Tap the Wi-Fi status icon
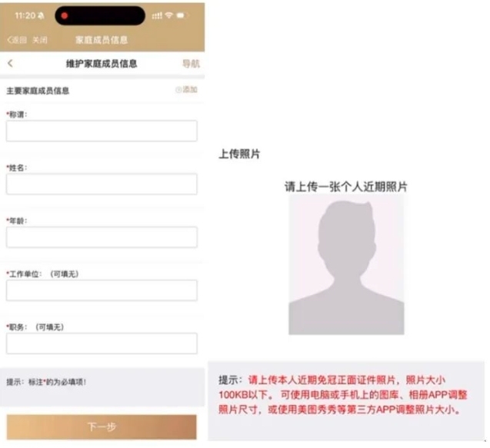 pyautogui.click(x=169, y=15)
